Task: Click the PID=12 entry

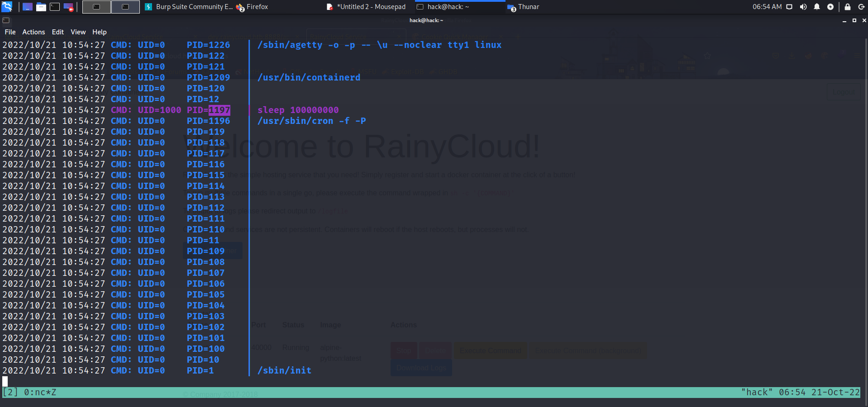Action: point(203,99)
